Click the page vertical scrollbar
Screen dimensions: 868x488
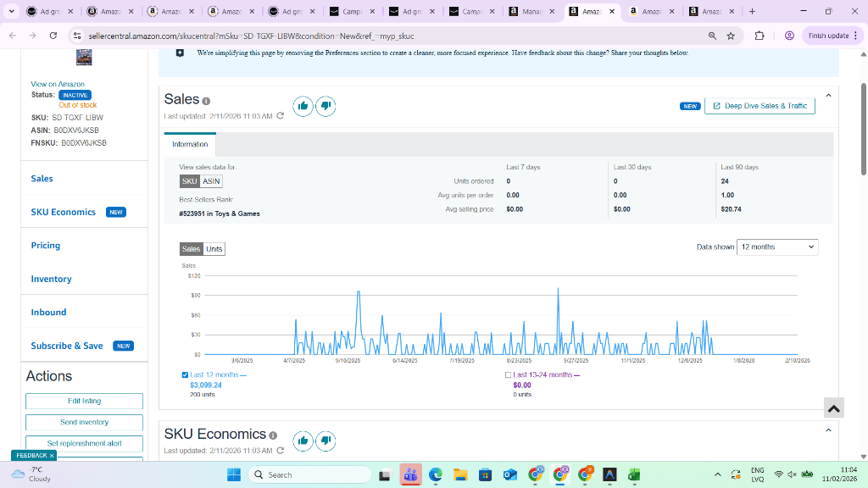tap(864, 129)
